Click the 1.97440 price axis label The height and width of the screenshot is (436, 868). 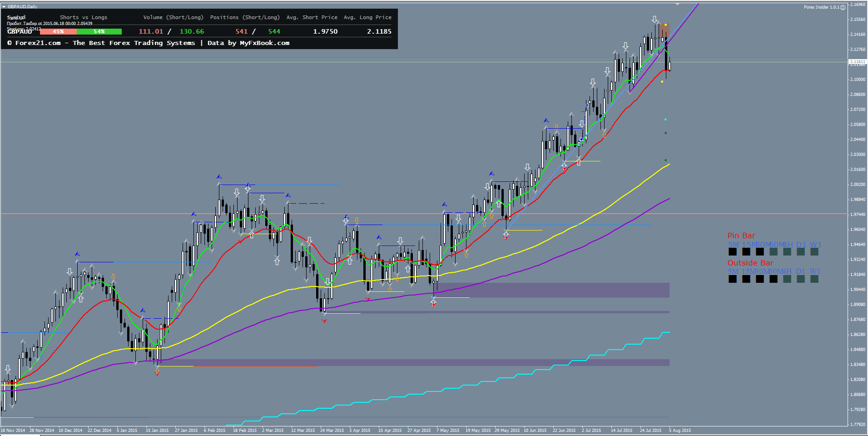click(x=858, y=215)
